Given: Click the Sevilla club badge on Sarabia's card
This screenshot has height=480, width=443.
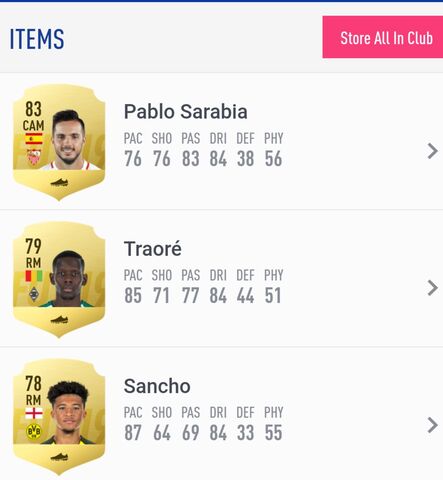Looking at the screenshot, I should [34, 157].
